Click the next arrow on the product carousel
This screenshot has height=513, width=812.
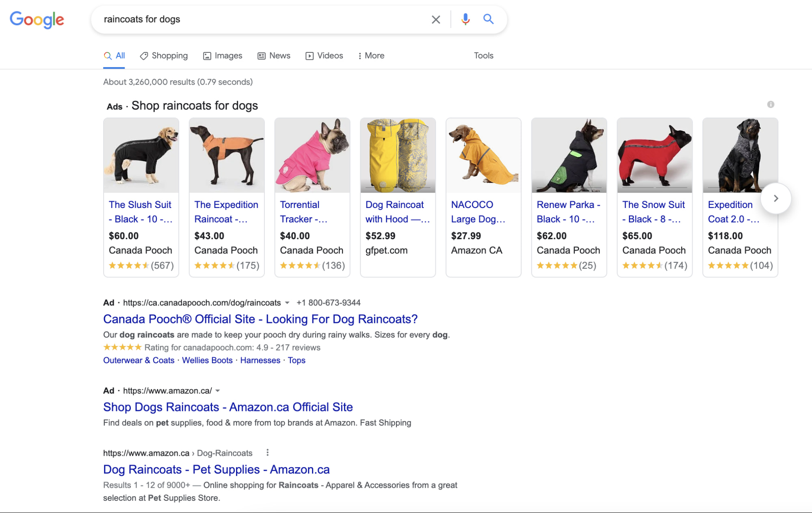775,198
